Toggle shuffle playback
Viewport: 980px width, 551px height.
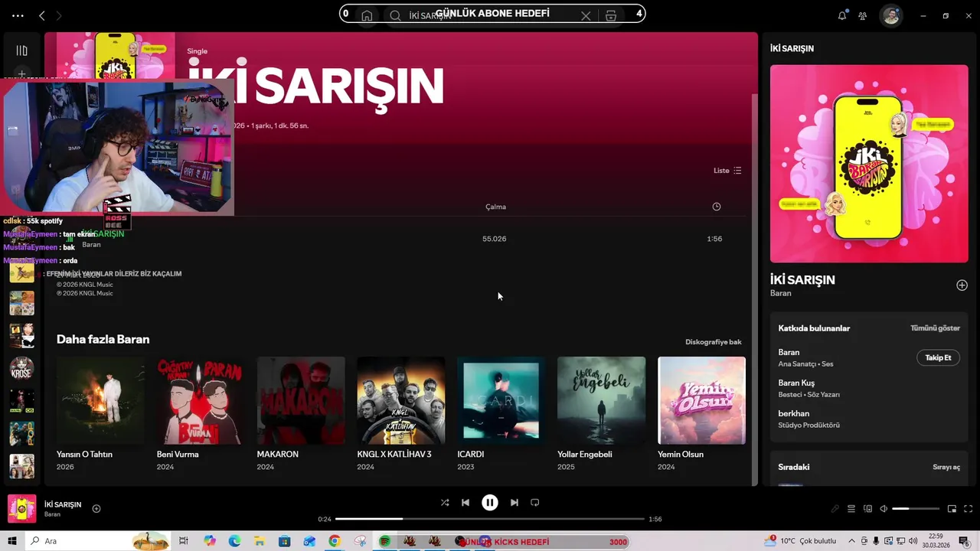pyautogui.click(x=445, y=503)
